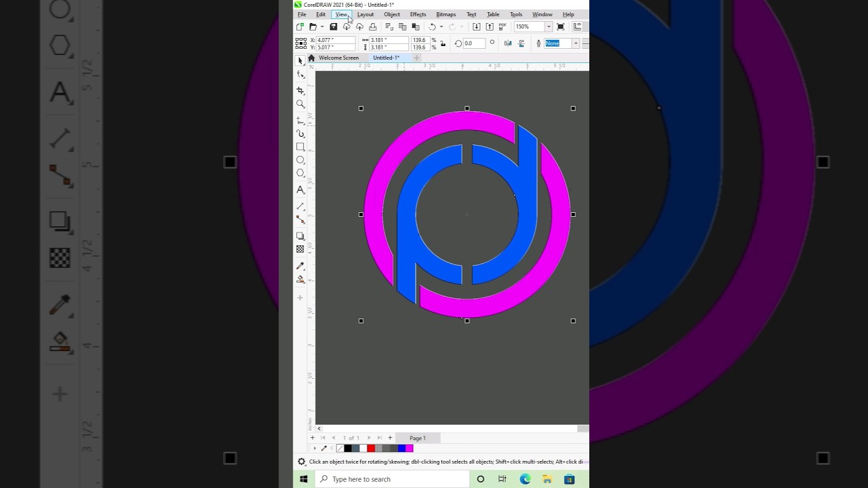This screenshot has height=488, width=868.
Task: Click the object width field
Action: tap(389, 40)
